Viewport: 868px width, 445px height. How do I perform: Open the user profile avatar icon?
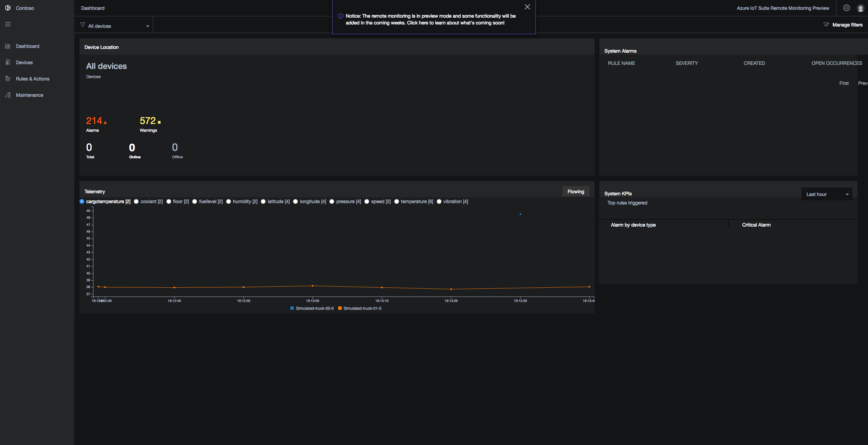[x=861, y=8]
